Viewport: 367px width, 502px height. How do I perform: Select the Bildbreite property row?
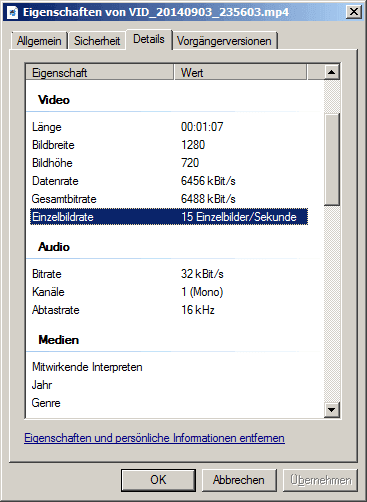(169, 145)
